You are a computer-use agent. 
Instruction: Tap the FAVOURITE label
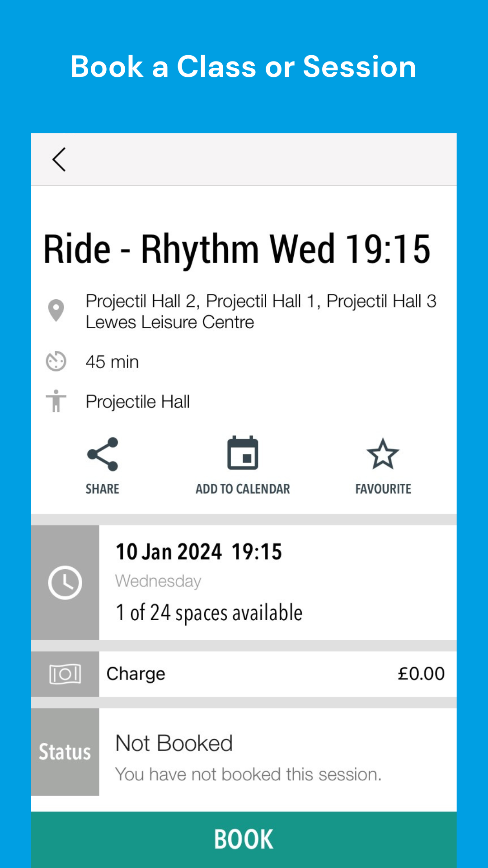383,489
